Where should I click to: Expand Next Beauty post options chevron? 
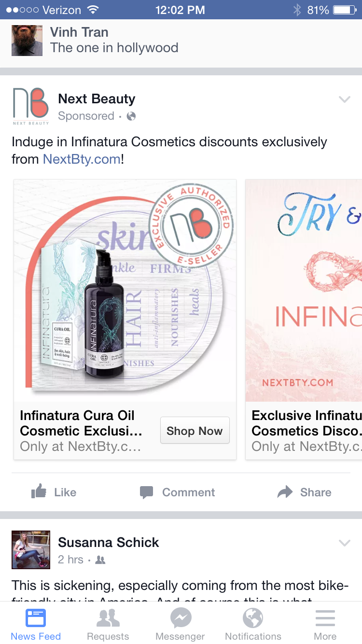(x=344, y=99)
